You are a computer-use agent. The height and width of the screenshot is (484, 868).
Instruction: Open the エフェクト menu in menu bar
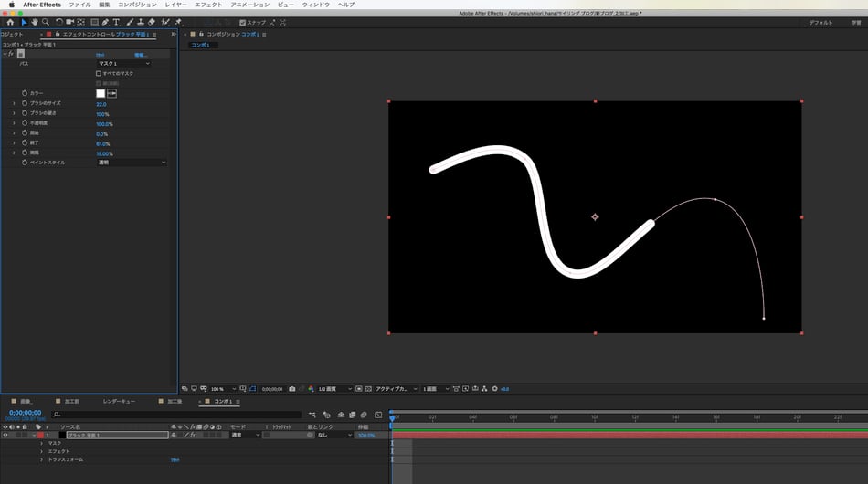coord(209,5)
